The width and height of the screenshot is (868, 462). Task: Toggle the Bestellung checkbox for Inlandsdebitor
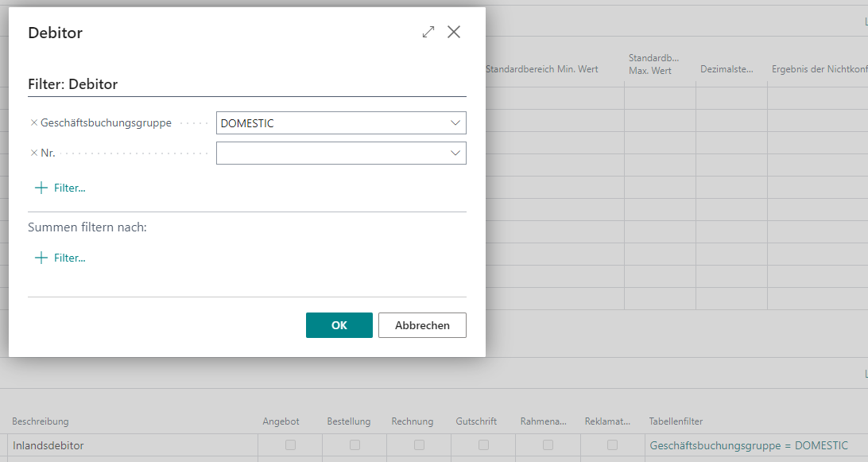click(355, 445)
